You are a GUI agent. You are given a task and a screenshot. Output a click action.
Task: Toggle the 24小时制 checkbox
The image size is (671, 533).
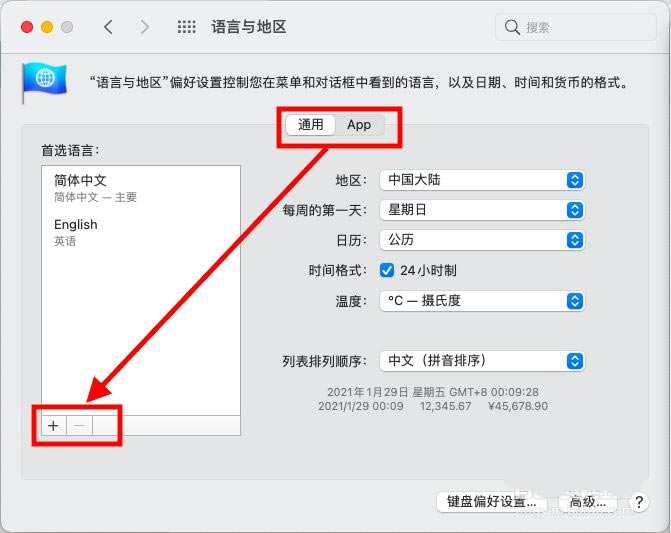(387, 270)
